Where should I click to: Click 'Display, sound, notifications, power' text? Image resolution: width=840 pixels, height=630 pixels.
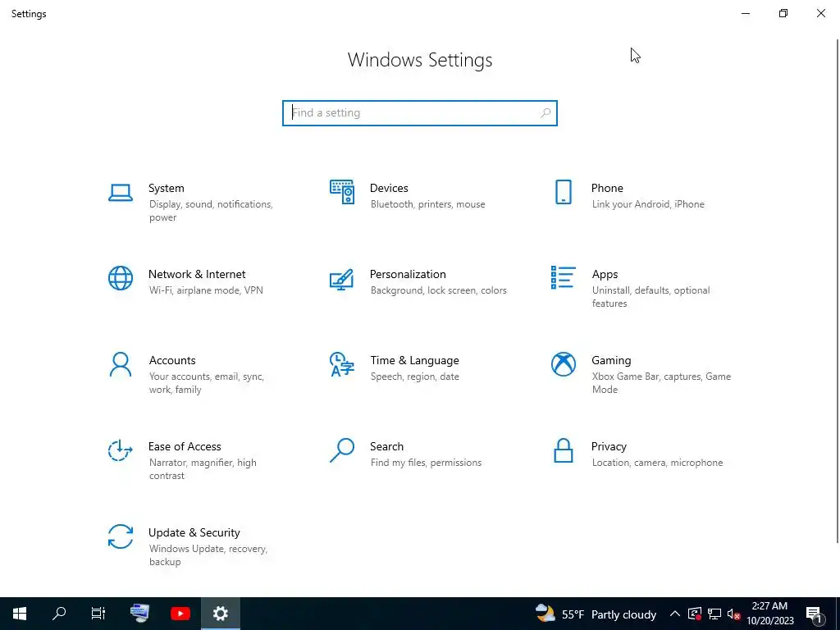tap(211, 211)
